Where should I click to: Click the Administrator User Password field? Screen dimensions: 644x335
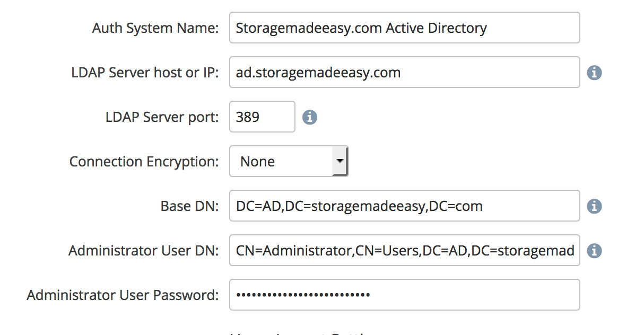pos(404,295)
